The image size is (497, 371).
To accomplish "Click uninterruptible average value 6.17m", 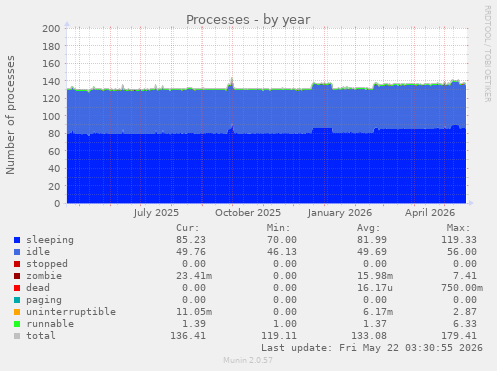I will [x=378, y=312].
